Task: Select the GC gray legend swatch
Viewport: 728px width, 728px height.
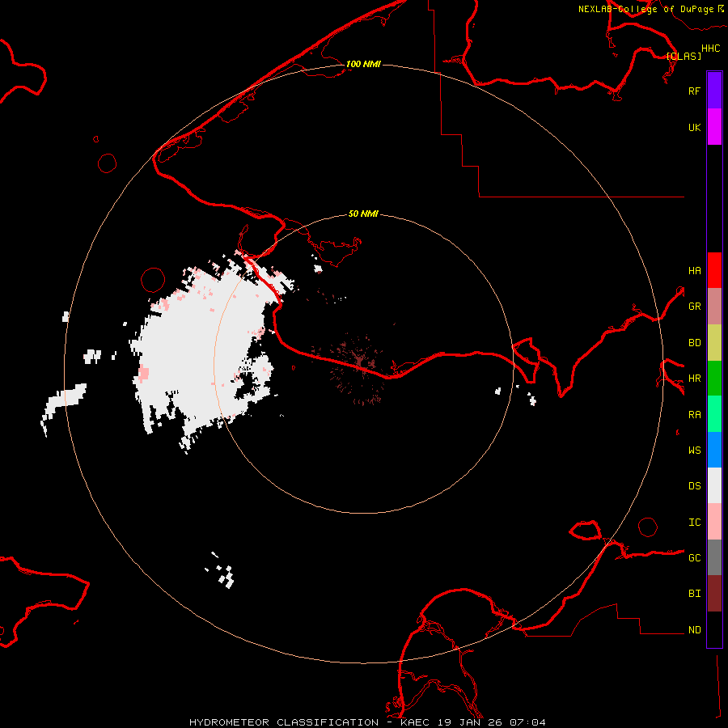Action: 714,557
